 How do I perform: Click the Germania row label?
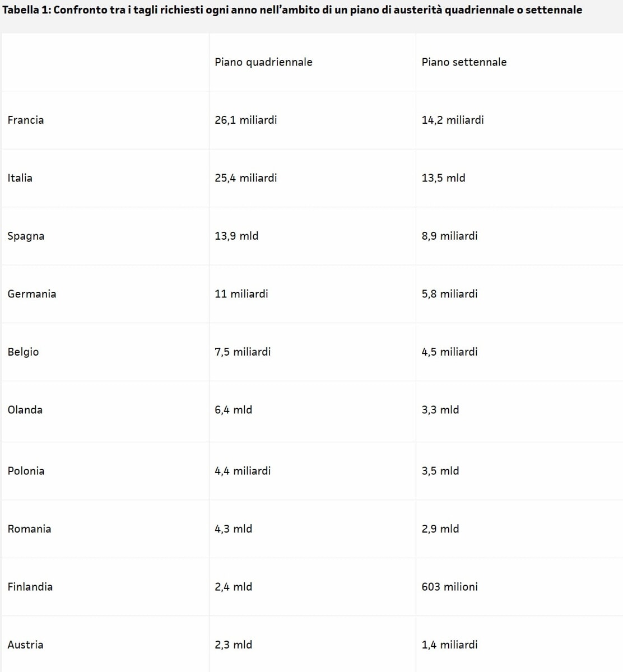32,294
